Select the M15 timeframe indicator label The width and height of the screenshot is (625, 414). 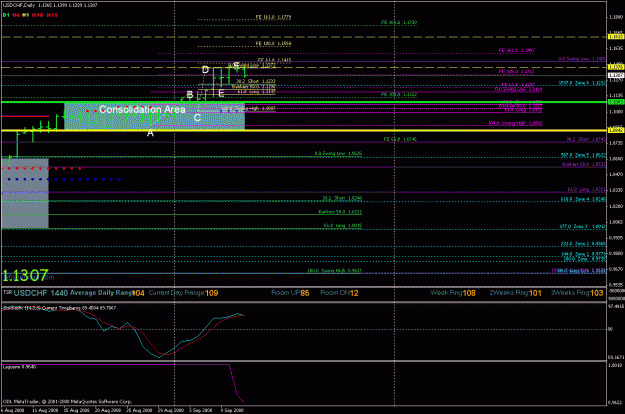tap(52, 15)
